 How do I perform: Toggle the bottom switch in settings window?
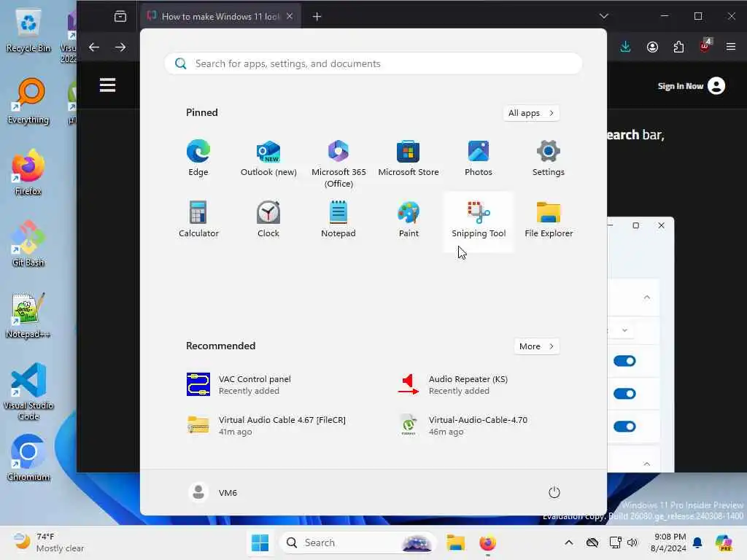(624, 427)
